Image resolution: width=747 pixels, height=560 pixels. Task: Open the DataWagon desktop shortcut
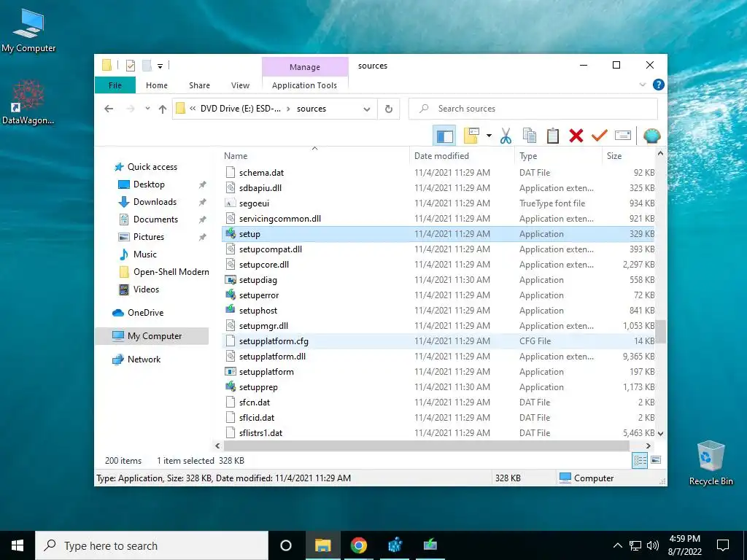28,103
